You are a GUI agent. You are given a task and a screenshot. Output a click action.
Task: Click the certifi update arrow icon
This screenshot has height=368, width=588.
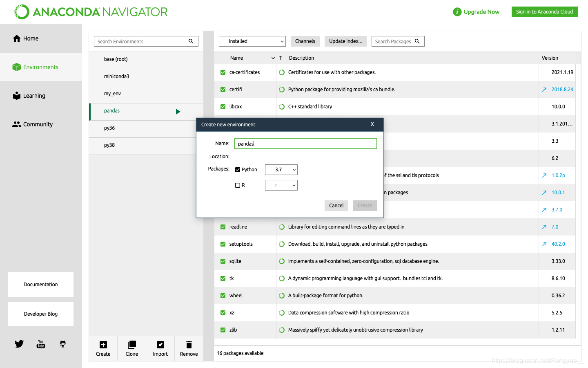pyautogui.click(x=544, y=90)
